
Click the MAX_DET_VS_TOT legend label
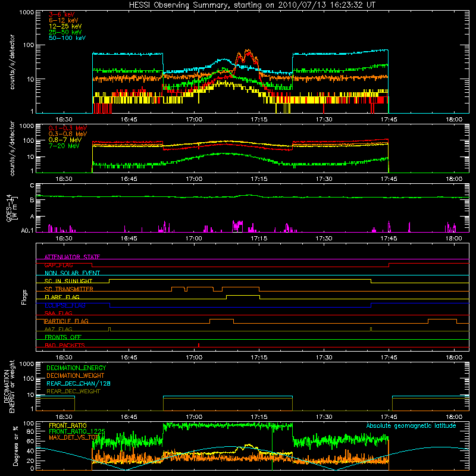point(74,437)
